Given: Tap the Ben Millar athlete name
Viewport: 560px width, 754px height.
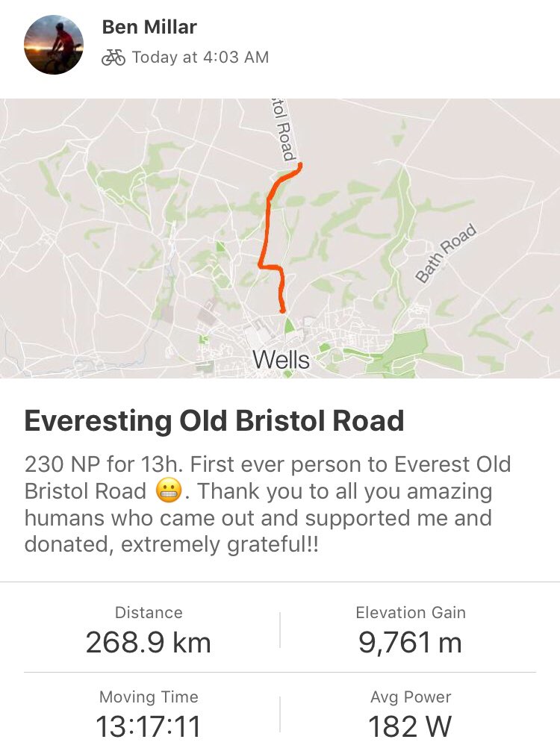Looking at the screenshot, I should pos(149,27).
